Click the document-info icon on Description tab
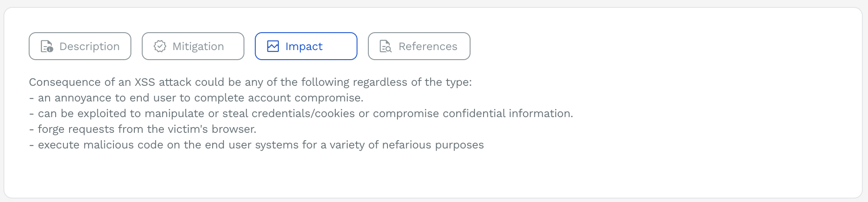Image resolution: width=868 pixels, height=202 pixels. 47,46
